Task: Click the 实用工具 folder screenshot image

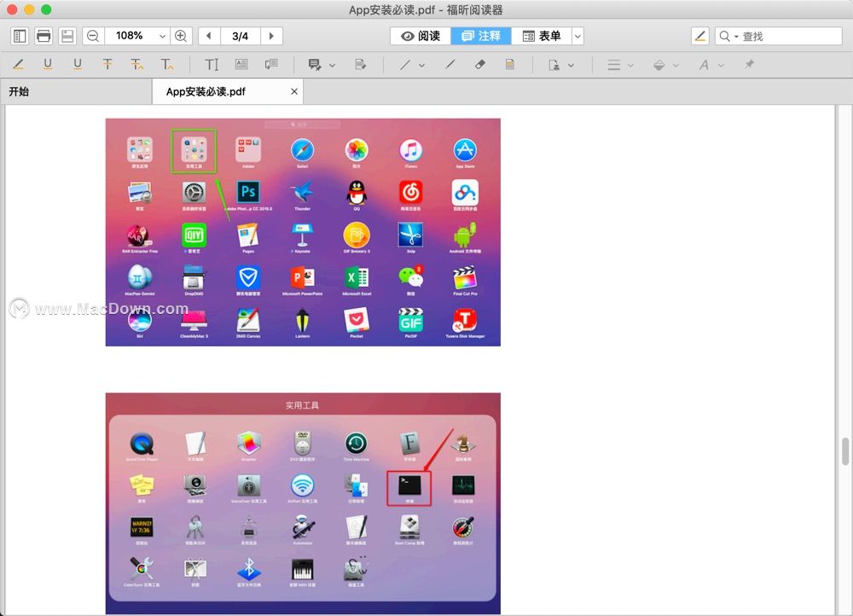Action: (x=303, y=504)
